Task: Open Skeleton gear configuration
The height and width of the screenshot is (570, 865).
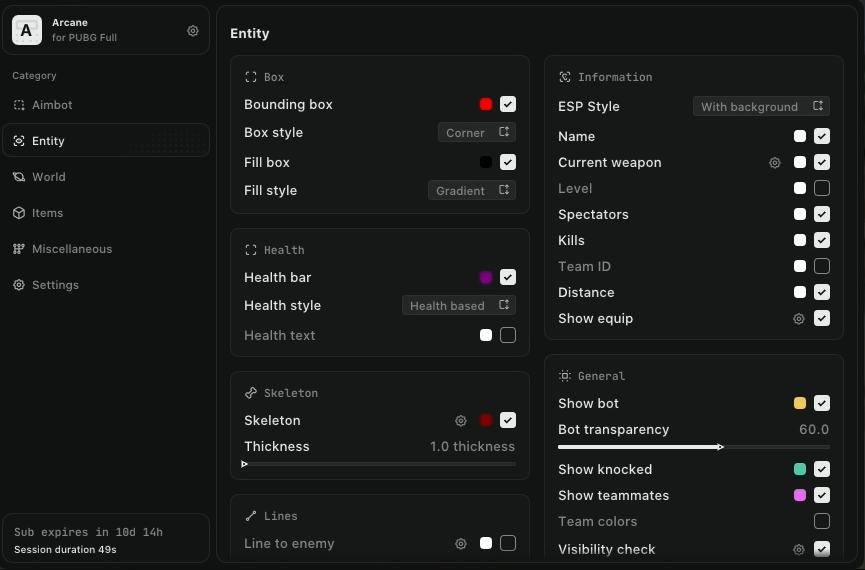Action: (x=461, y=421)
